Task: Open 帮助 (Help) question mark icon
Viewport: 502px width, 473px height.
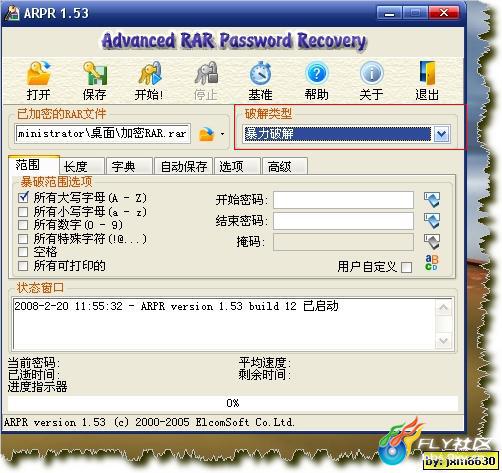Action: tap(316, 73)
